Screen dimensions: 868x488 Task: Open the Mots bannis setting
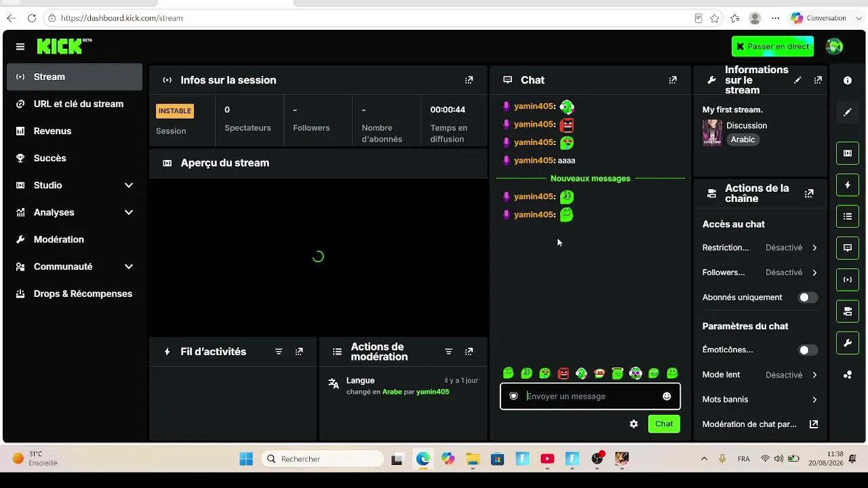pos(760,400)
